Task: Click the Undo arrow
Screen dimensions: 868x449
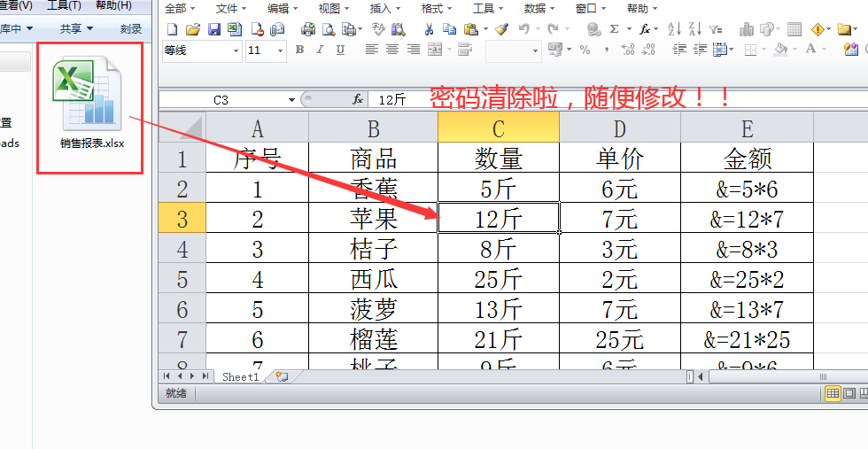Action: tap(523, 29)
